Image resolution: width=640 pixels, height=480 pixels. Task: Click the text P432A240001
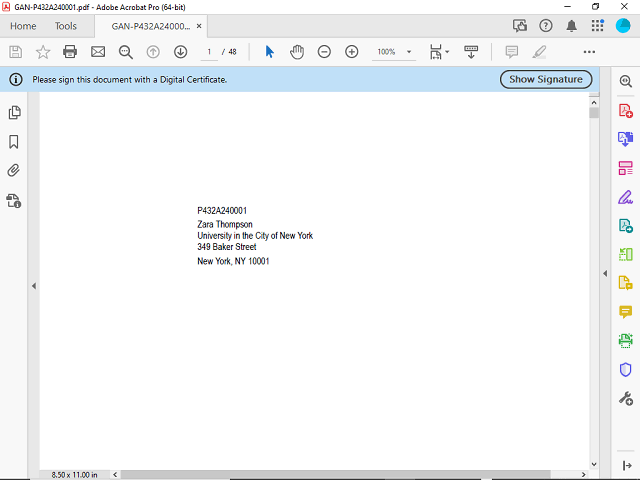222,211
